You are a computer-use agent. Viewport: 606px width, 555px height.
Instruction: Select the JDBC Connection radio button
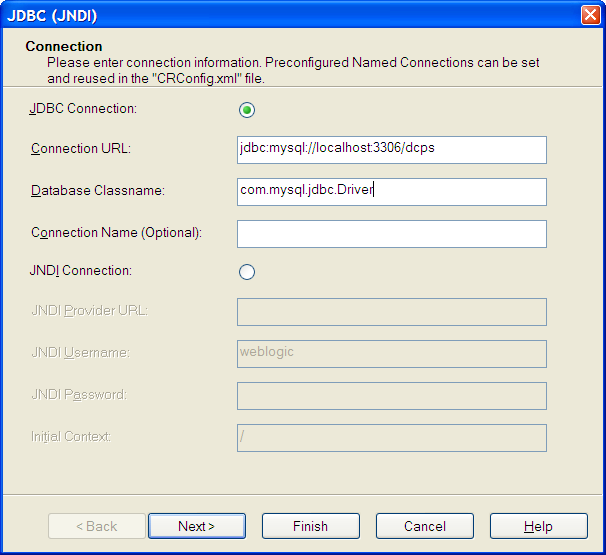(247, 110)
